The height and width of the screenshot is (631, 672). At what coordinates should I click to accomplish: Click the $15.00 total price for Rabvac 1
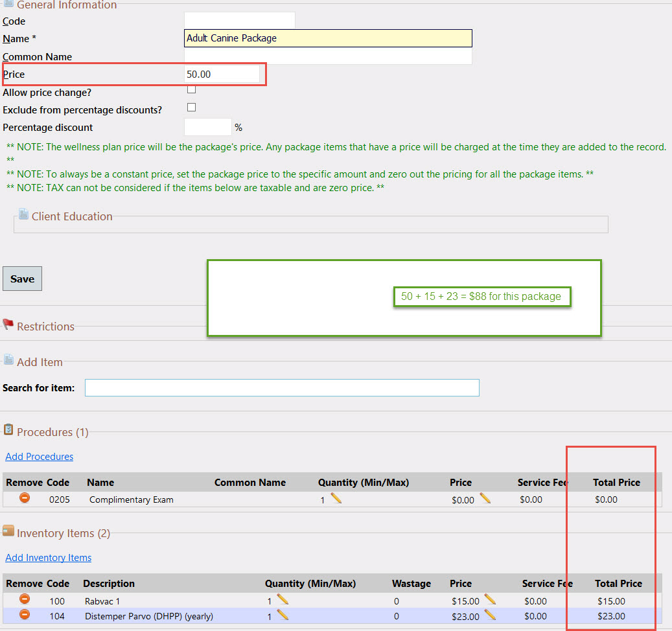point(611,601)
